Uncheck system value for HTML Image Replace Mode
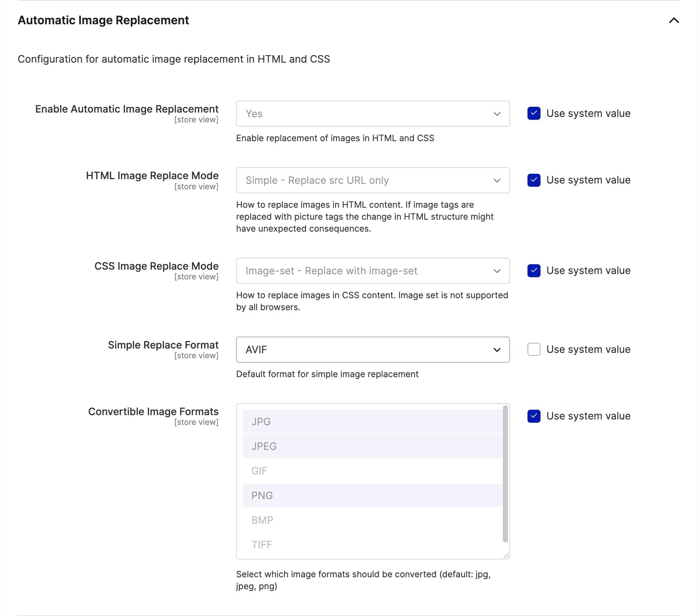The image size is (698, 616). (534, 180)
